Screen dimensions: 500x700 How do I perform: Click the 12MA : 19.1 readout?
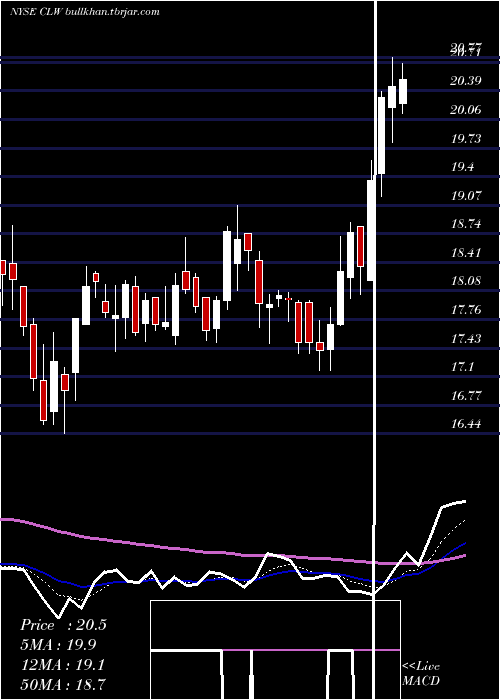pos(63,665)
